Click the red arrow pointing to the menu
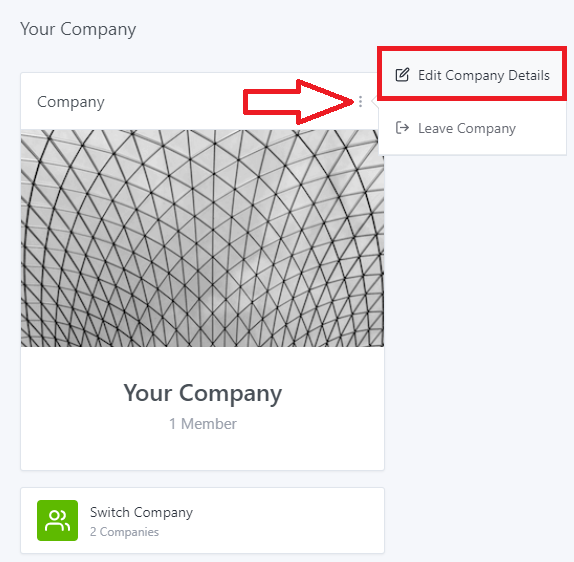The width and height of the screenshot is (574, 562). click(x=298, y=102)
